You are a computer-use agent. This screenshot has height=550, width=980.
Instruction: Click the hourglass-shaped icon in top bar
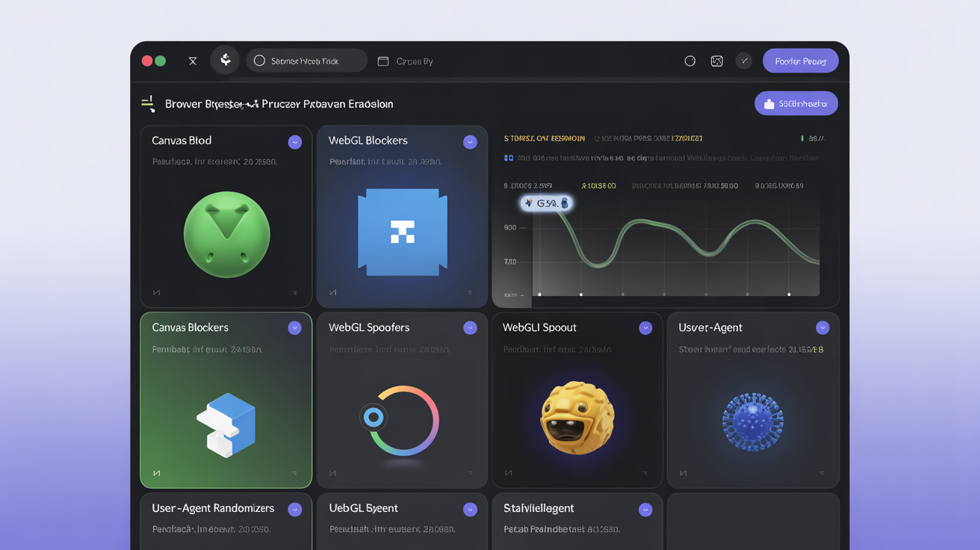[x=193, y=61]
